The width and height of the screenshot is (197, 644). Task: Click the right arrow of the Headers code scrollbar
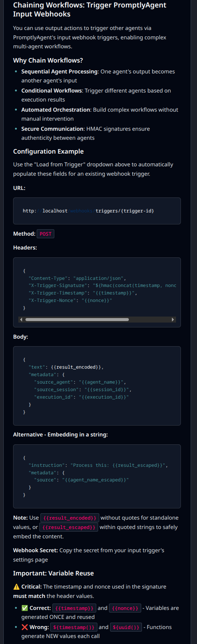173,320
